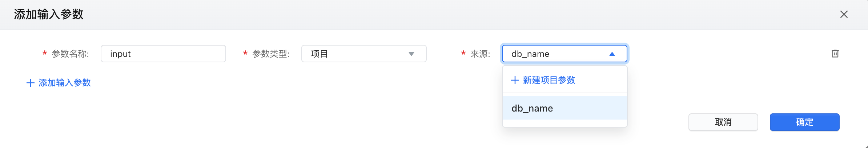Click the plus icon beside 新建项目参数
Image resolution: width=868 pixels, height=148 pixels.
click(x=515, y=80)
